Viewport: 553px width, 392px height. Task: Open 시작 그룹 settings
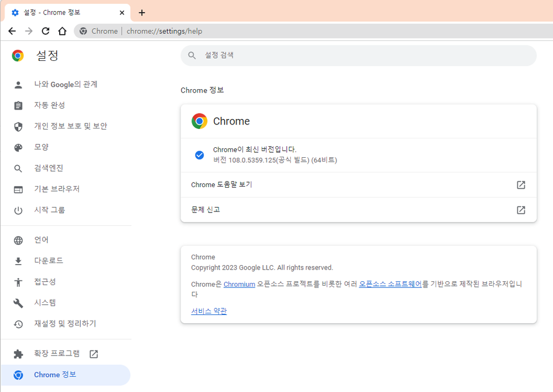click(x=66, y=210)
